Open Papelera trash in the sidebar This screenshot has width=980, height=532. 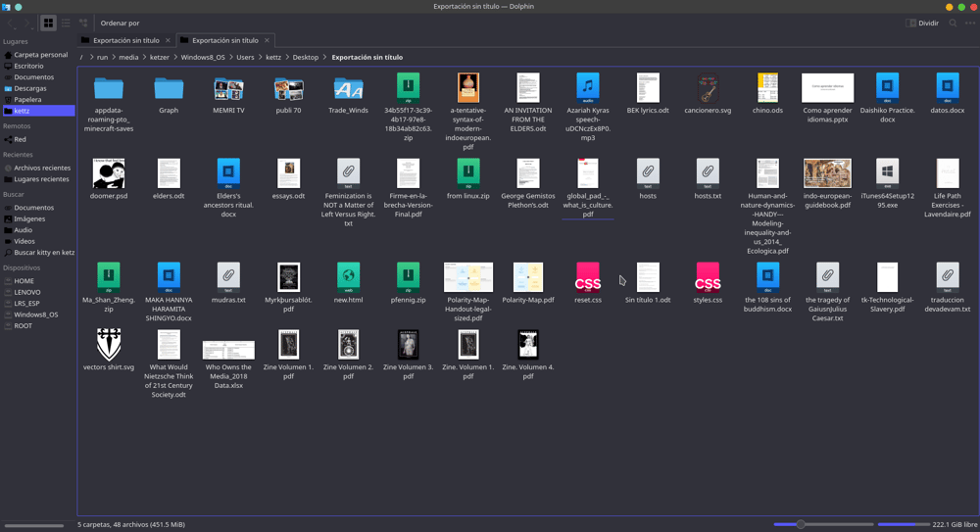click(x=37, y=99)
